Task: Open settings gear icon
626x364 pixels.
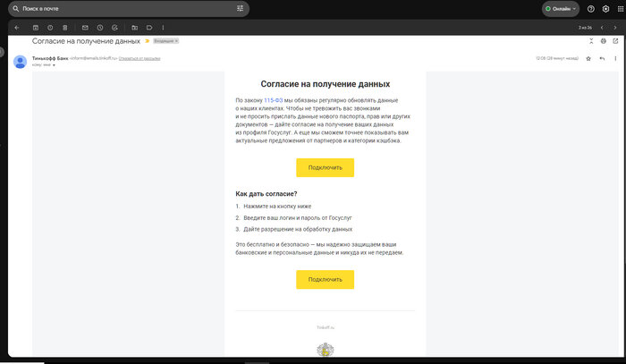Action: coord(605,9)
